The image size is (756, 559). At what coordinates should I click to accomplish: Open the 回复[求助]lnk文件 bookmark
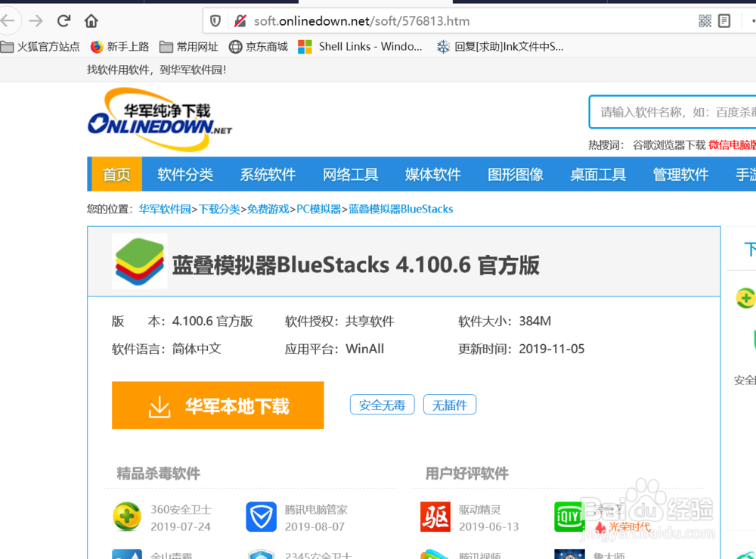click(x=500, y=47)
